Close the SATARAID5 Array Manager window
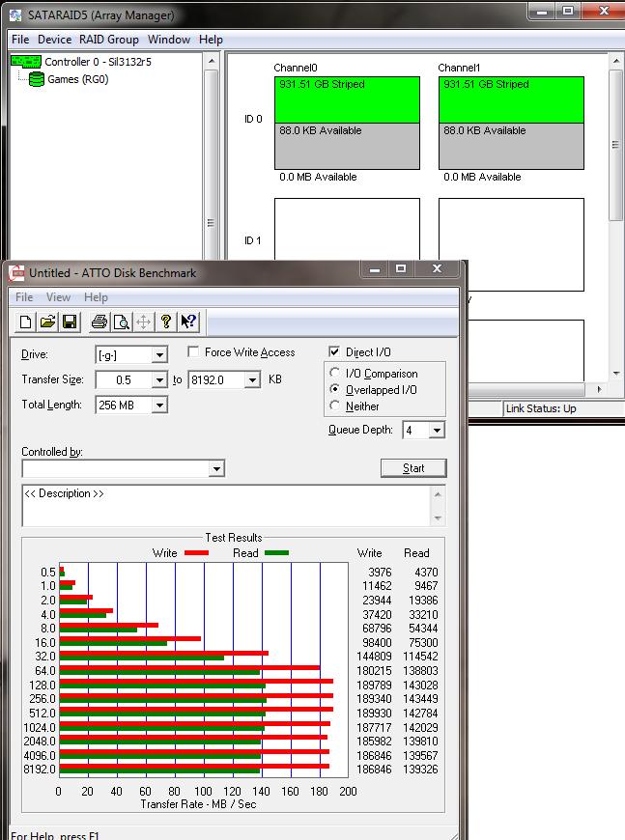625x840 pixels. (x=604, y=11)
